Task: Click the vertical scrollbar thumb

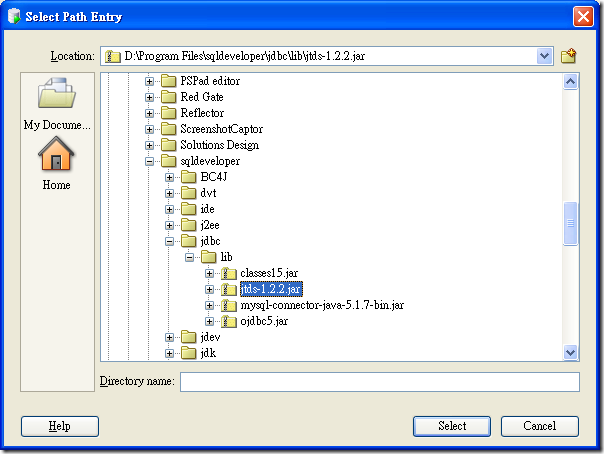Action: [x=570, y=223]
